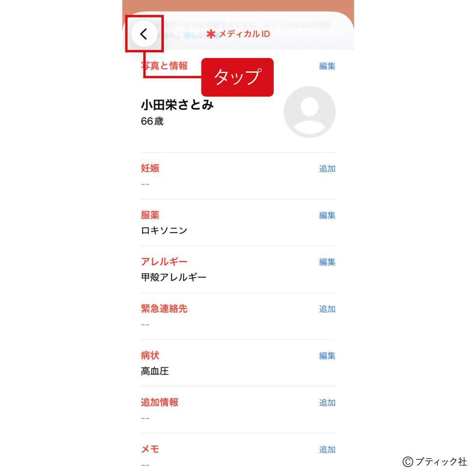The height and width of the screenshot is (476, 476).
Task: Click the age text 66歳
Action: coord(152,121)
